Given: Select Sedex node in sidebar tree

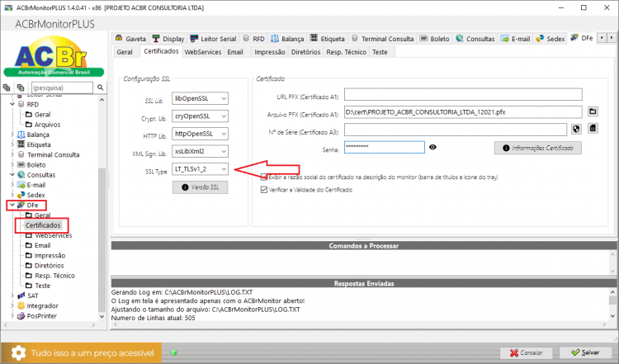Looking at the screenshot, I should [x=35, y=195].
